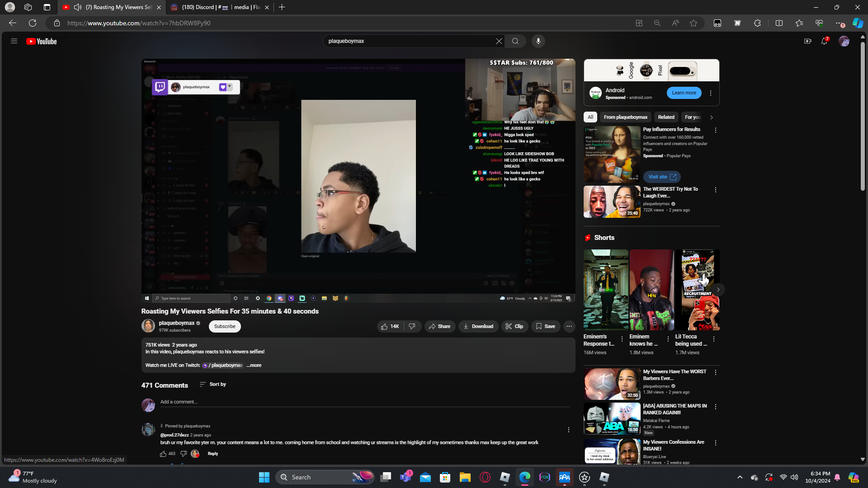Image resolution: width=868 pixels, height=488 pixels.
Task: Subscribe to plaqueboymax channel
Action: [x=225, y=326]
